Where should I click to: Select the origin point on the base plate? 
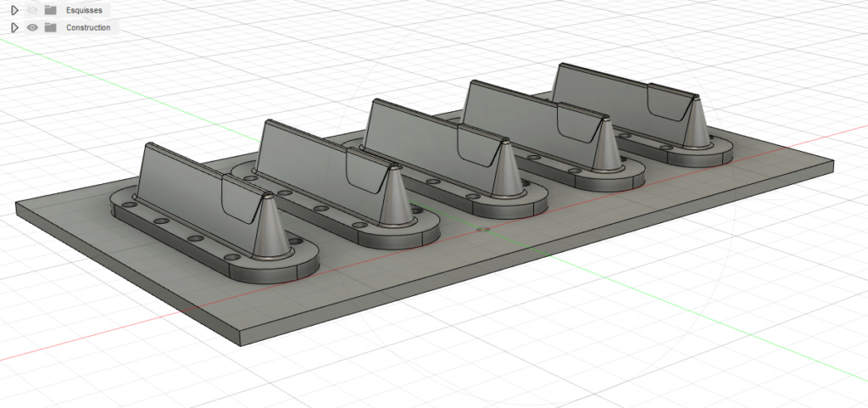pyautogui.click(x=484, y=228)
